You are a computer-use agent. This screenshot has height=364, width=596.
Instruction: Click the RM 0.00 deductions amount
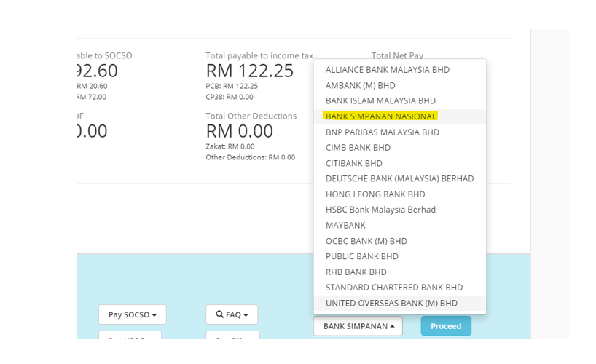point(240,132)
